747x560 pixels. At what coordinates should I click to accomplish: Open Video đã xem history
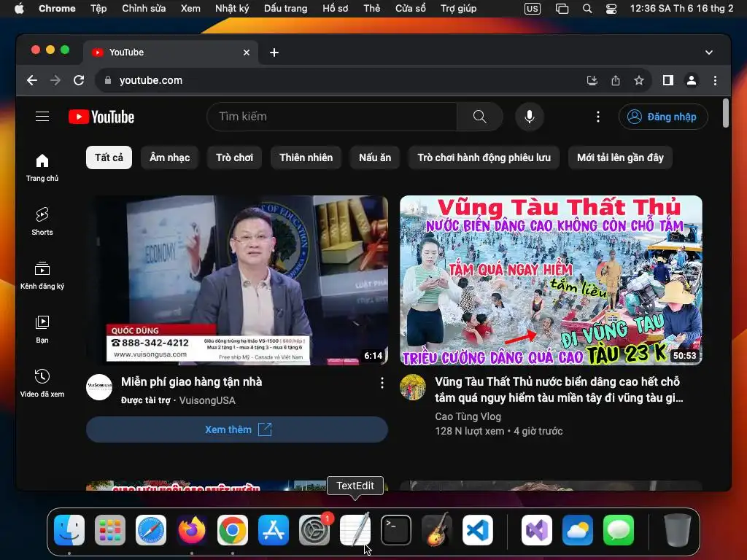click(x=42, y=383)
